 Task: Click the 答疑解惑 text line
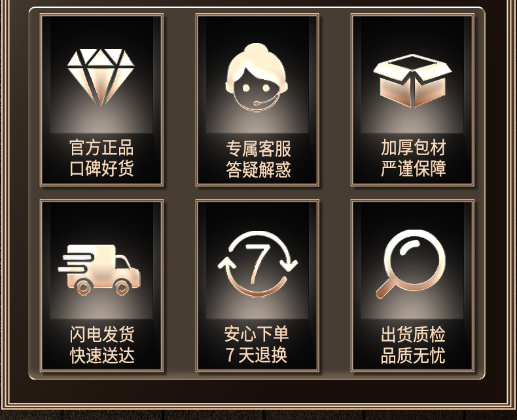pyautogui.click(x=258, y=169)
